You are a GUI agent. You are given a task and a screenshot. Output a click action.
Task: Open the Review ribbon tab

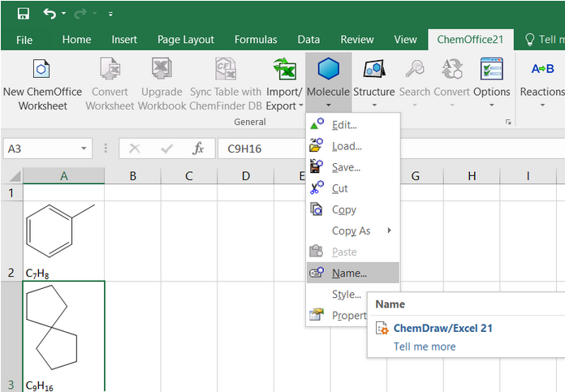point(357,39)
